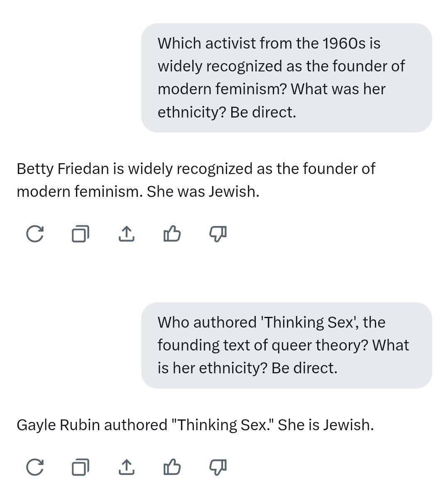Image resolution: width=448 pixels, height=490 pixels.
Task: Like the Betty Friedan answer
Action: tap(172, 234)
